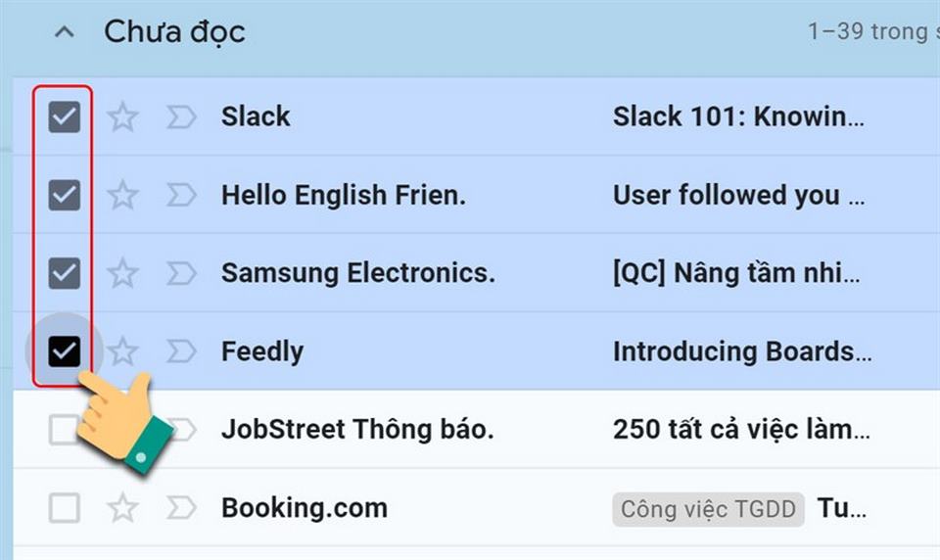The width and height of the screenshot is (940, 560).
Task: Star the Hello English Friends email
Action: [122, 196]
